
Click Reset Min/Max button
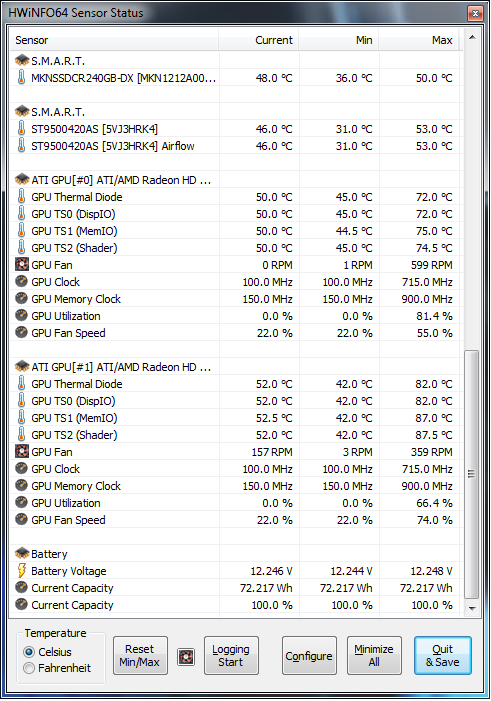pyautogui.click(x=140, y=655)
